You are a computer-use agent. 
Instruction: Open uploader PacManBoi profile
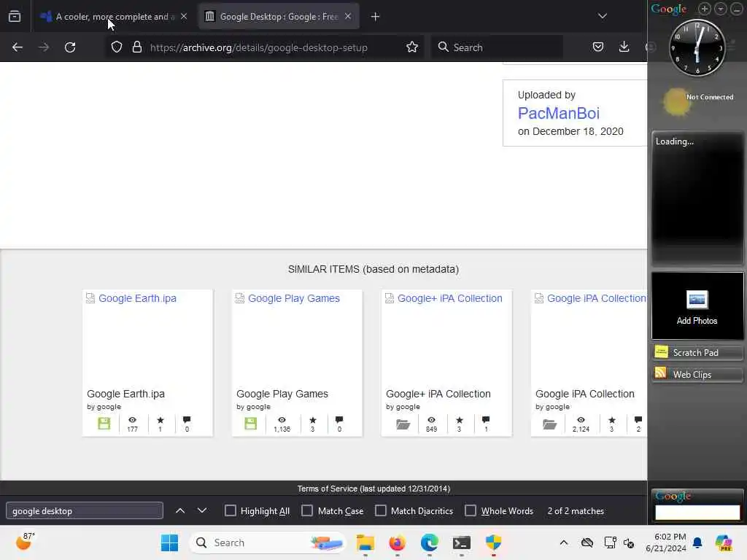(558, 113)
